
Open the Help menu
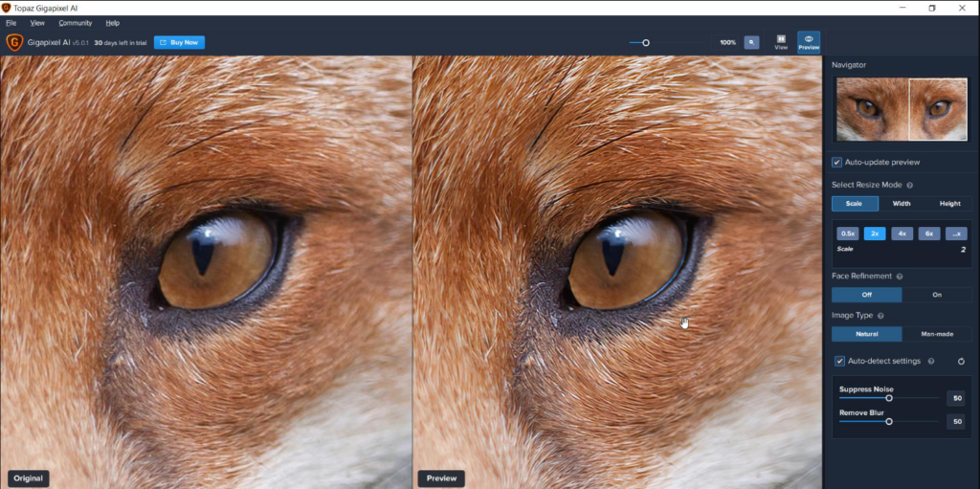[x=113, y=23]
